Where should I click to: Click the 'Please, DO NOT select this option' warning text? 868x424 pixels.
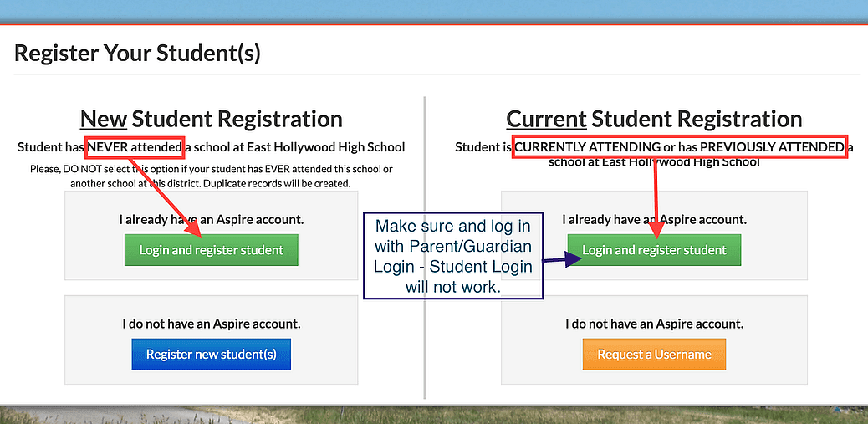(211, 176)
